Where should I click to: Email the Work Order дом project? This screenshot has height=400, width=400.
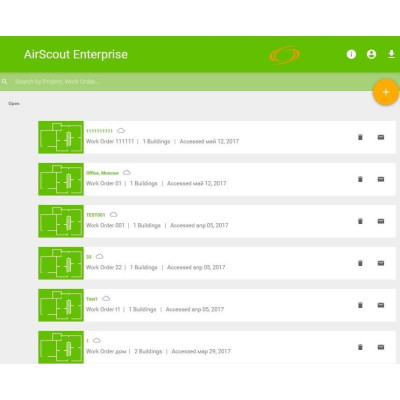381,347
